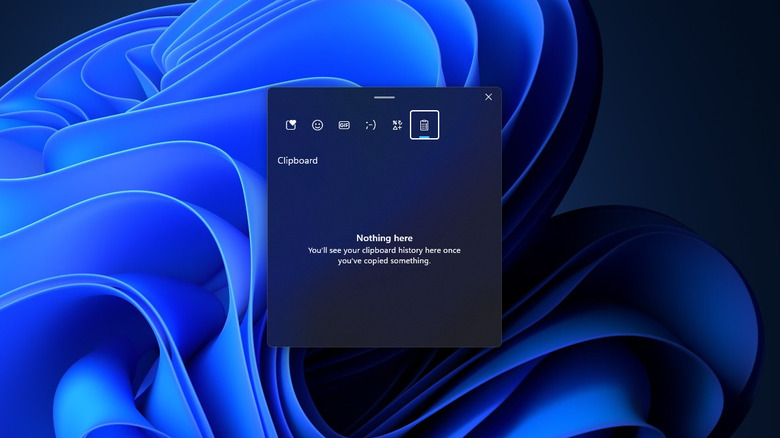View emoji list using the smiley face icon

pos(318,125)
